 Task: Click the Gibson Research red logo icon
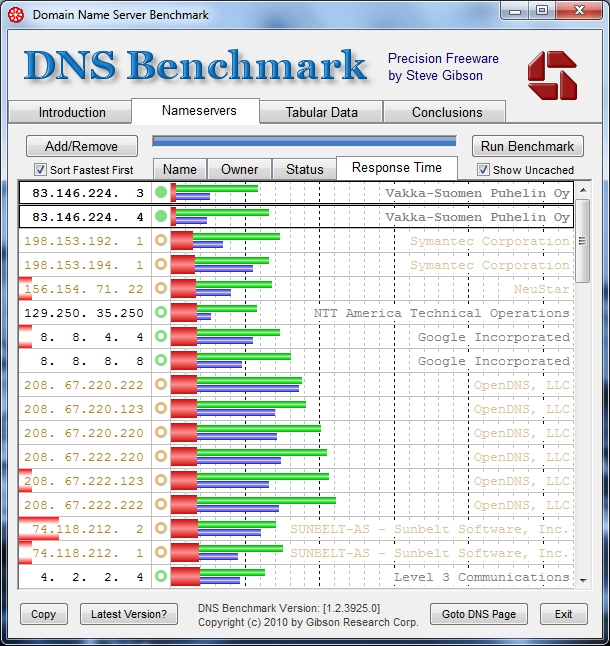click(x=552, y=75)
